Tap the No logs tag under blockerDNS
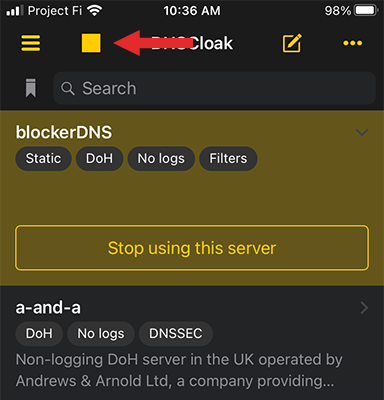384x400 pixels. (x=161, y=158)
